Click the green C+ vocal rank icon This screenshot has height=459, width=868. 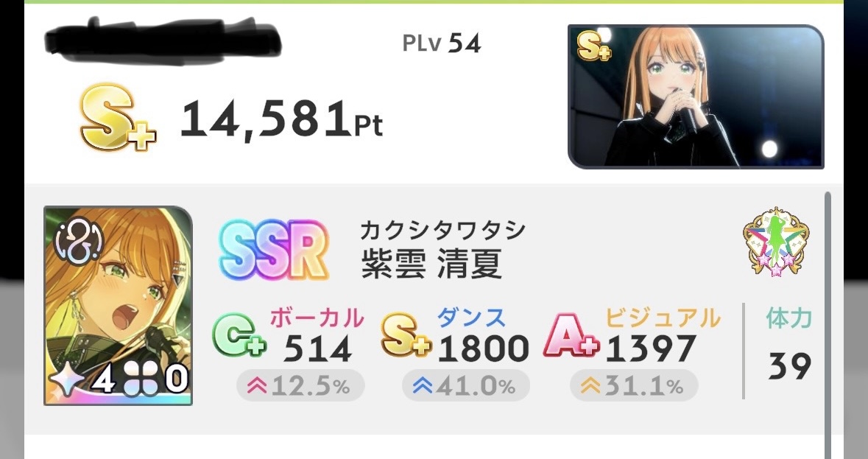point(239,335)
